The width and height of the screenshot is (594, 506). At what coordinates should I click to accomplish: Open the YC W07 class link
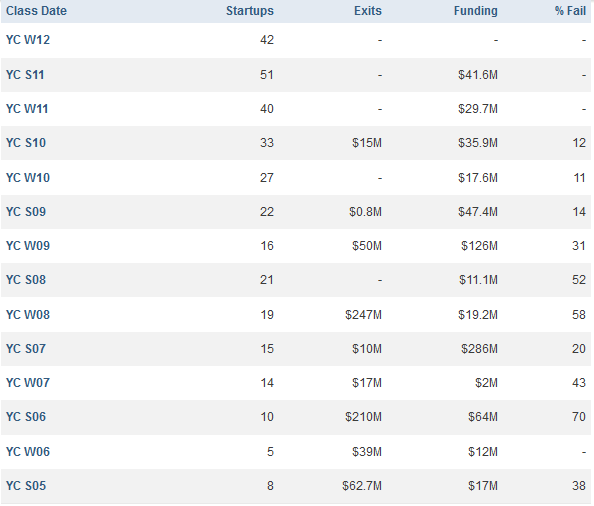tap(28, 383)
